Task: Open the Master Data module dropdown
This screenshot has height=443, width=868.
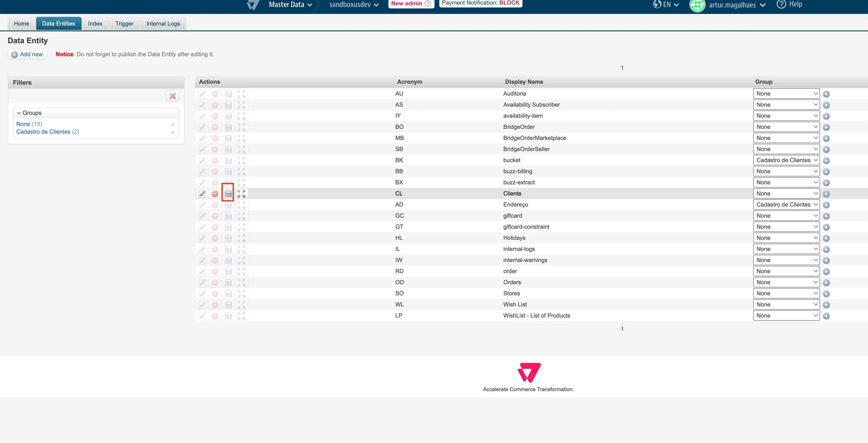Action: click(291, 5)
